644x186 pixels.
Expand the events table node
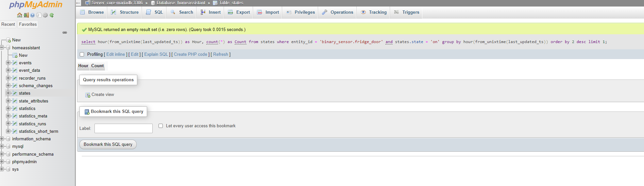point(8,63)
